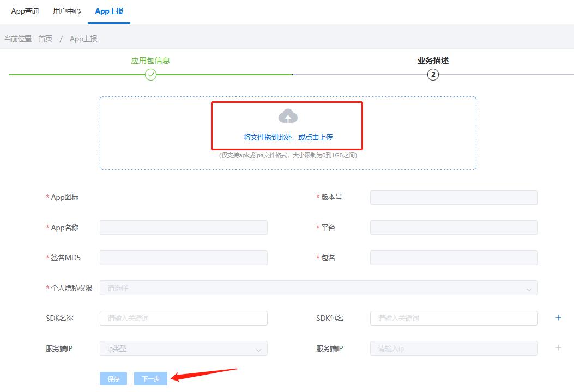Viewport: 574px width, 392px height.
Task: Switch to the 用户中心 tab
Action: (66, 10)
